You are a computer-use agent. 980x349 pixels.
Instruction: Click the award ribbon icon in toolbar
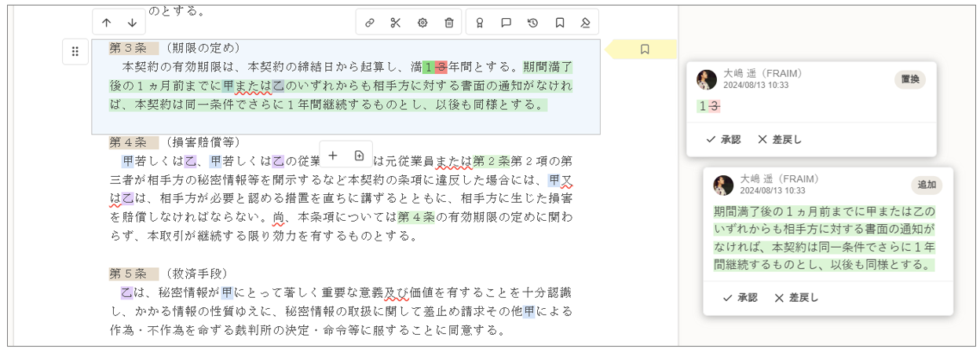tap(480, 23)
